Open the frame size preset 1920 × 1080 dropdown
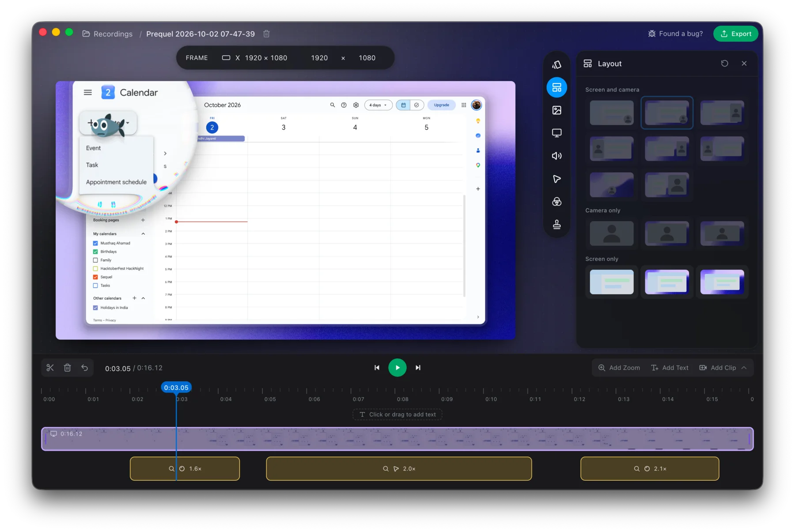 pos(254,58)
